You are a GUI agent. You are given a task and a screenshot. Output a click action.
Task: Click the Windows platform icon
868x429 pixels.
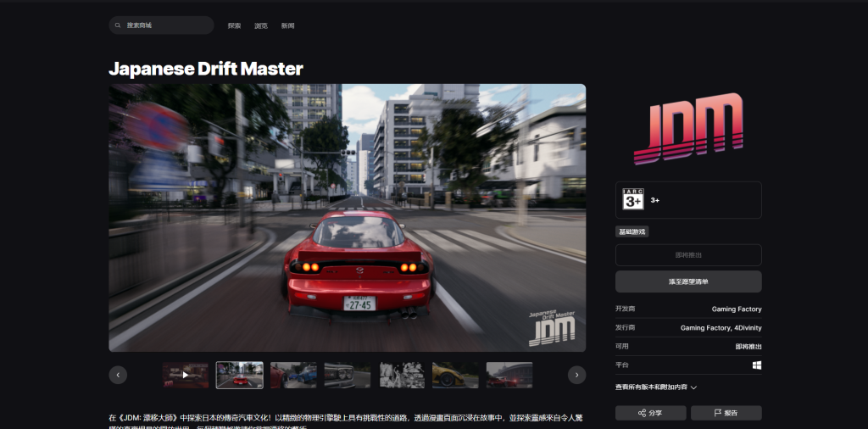(757, 365)
